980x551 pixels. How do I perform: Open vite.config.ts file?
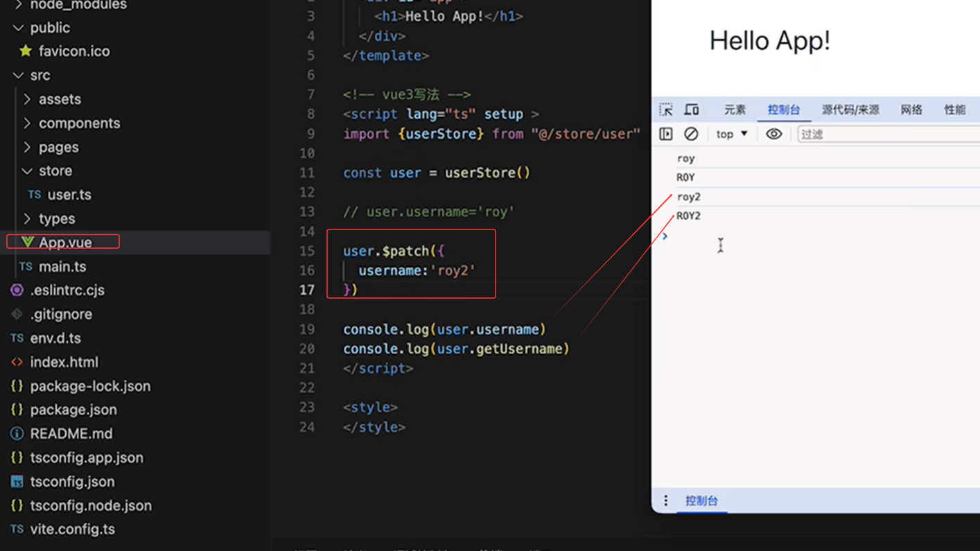(x=73, y=530)
